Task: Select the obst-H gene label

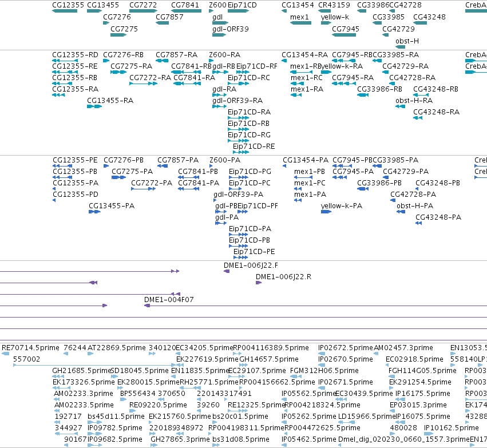Action: click(x=407, y=41)
